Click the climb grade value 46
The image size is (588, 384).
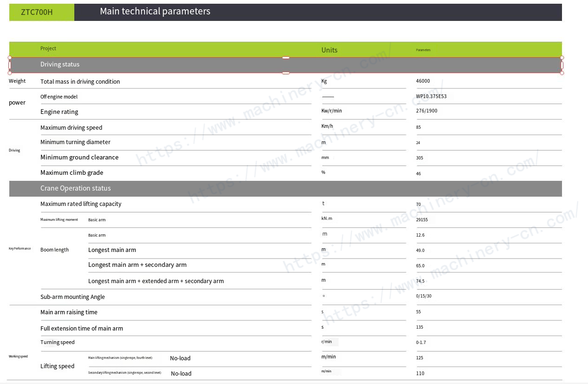pos(418,173)
